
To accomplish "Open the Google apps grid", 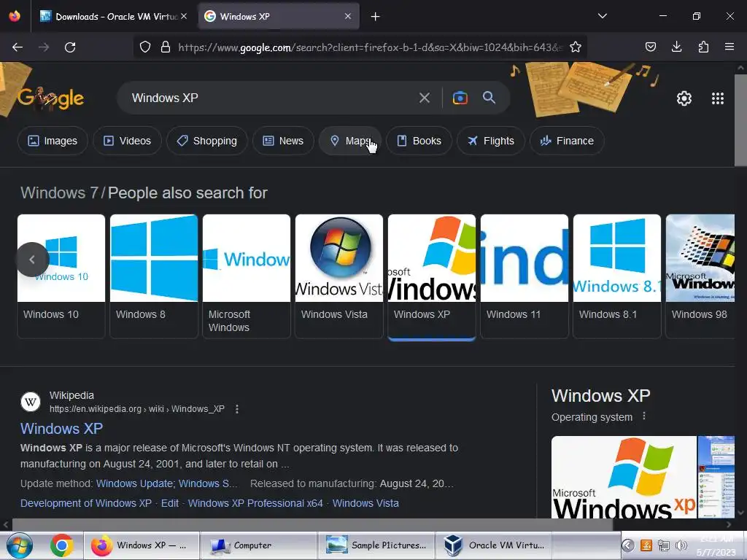I will click(x=718, y=98).
